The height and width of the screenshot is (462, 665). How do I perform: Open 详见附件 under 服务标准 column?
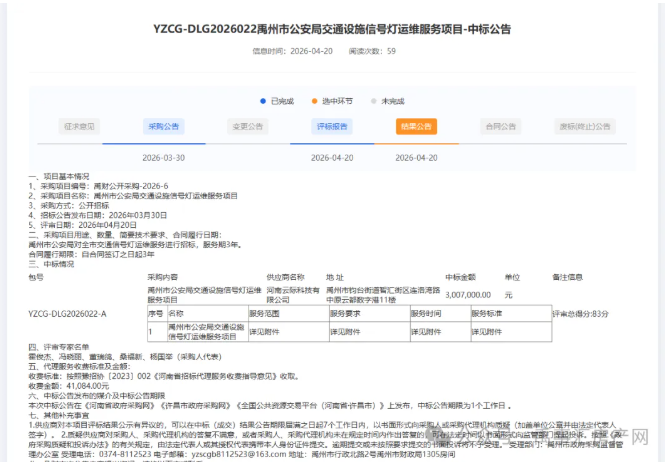[x=487, y=330]
